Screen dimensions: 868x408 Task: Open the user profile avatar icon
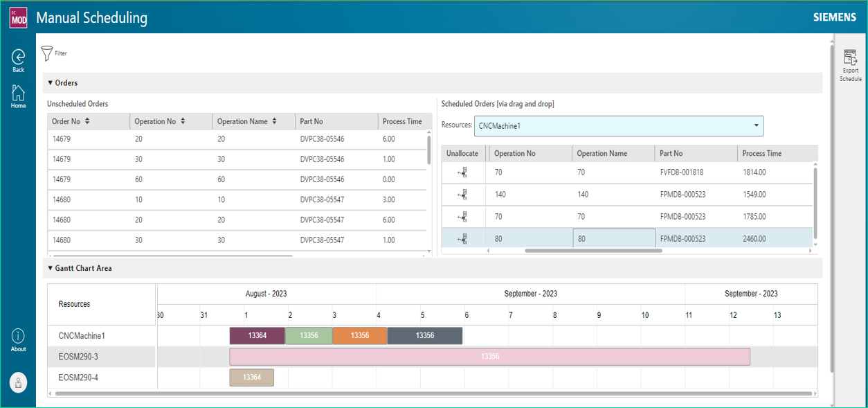tap(18, 382)
